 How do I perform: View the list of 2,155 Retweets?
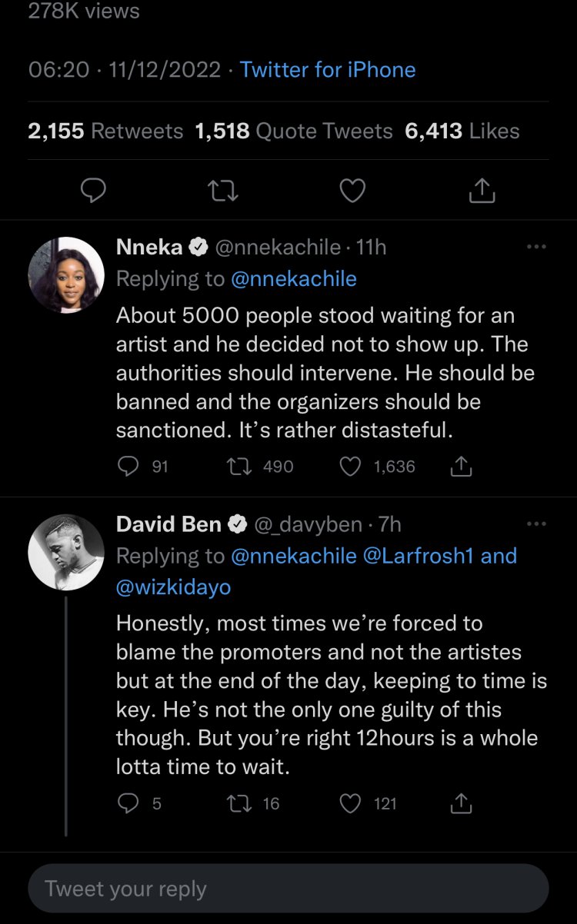[105, 131]
